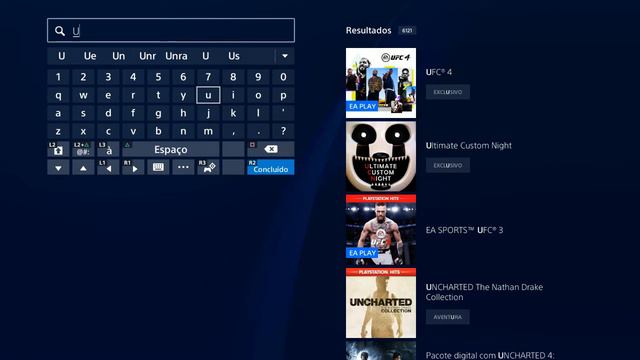Screen dimensions: 640x360
Task: Tap the 'r' key
Action: [133, 95]
